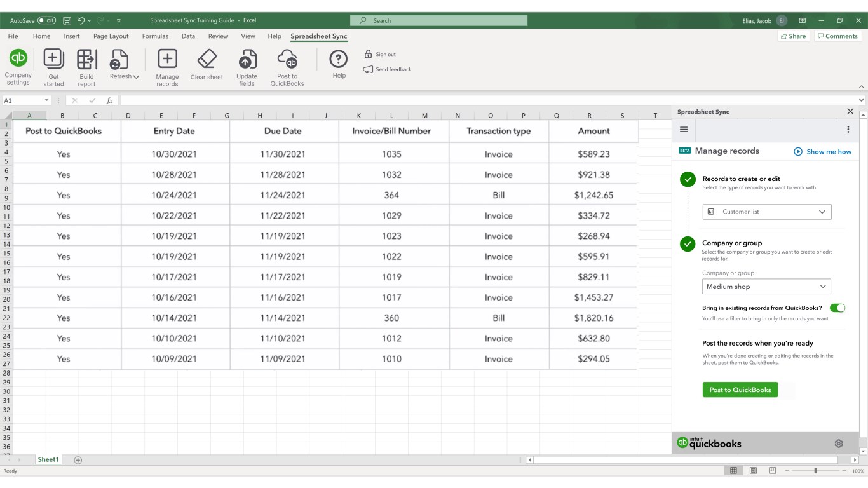Click the Search box in title bar
The width and height of the screenshot is (868, 488).
coord(438,20)
